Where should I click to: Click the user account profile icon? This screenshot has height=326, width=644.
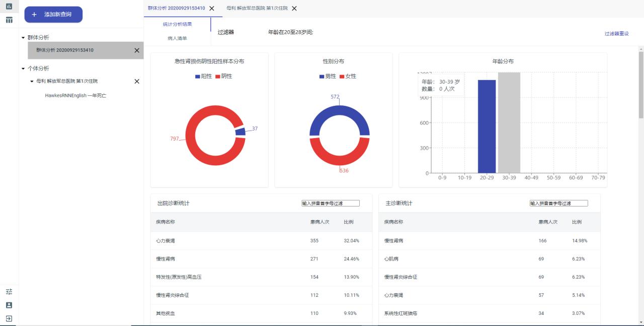pyautogui.click(x=9, y=305)
